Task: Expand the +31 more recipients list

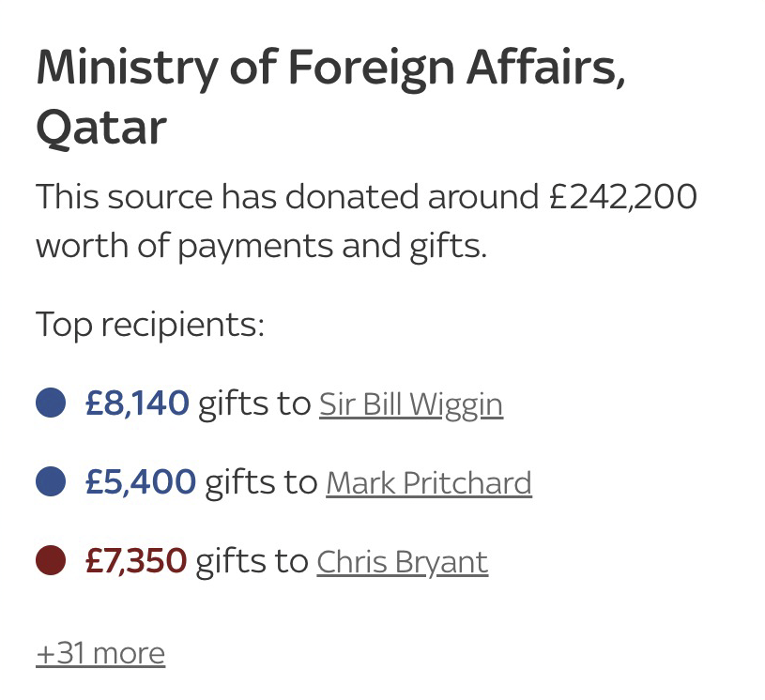Action: [x=100, y=654]
